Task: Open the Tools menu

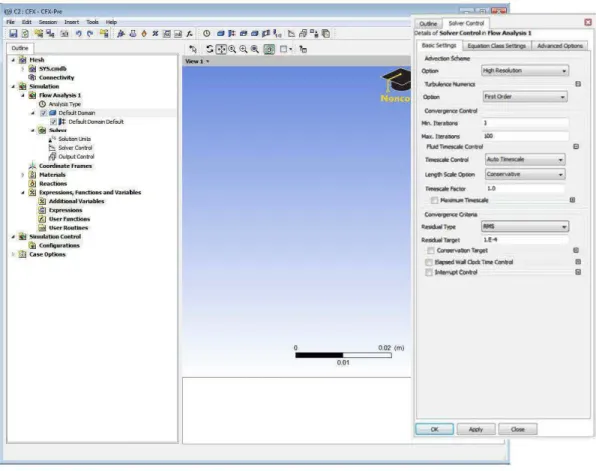Action: 92,22
